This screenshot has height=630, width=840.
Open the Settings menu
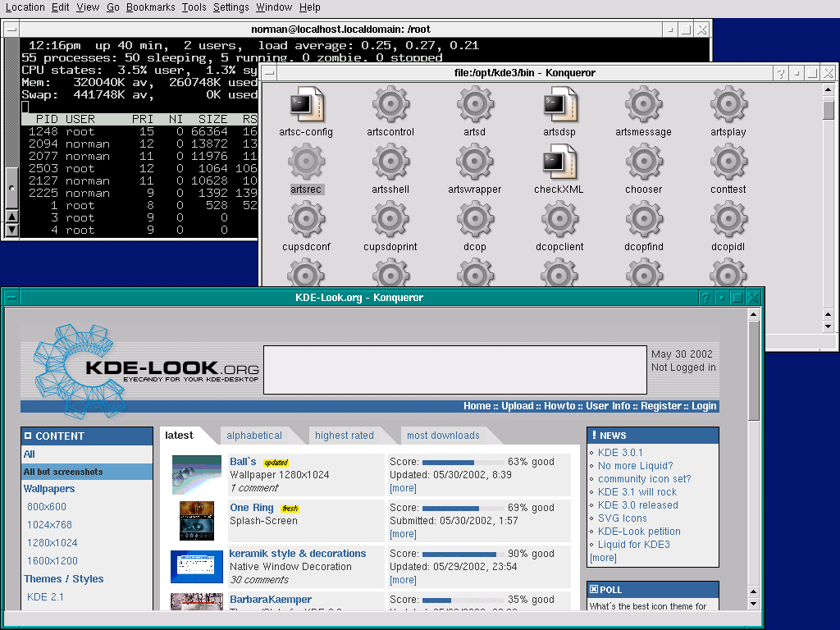pyautogui.click(x=231, y=7)
